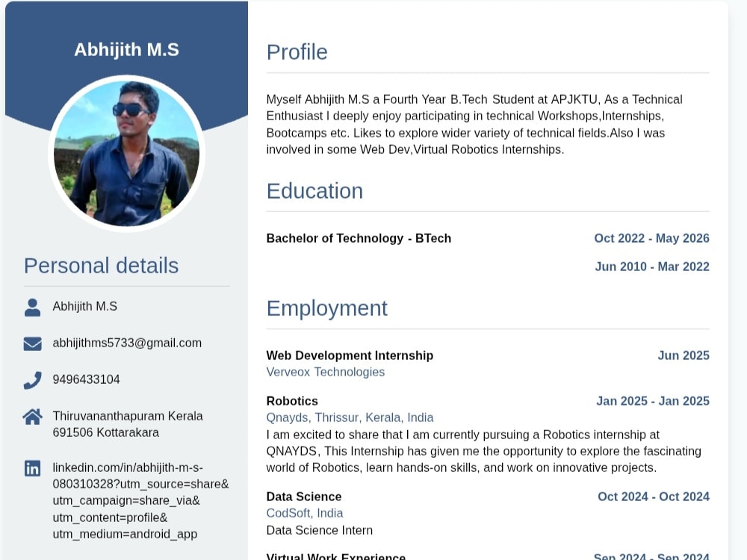Click the Education section heading
Image resolution: width=747 pixels, height=560 pixels.
[x=314, y=191]
